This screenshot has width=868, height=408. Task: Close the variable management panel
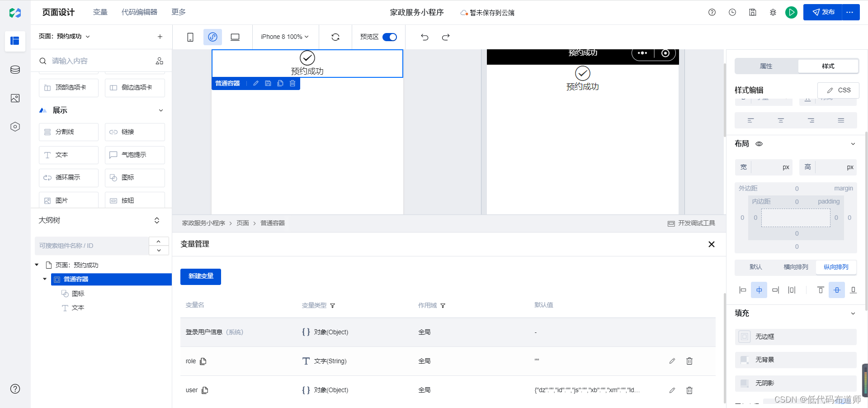pos(712,244)
